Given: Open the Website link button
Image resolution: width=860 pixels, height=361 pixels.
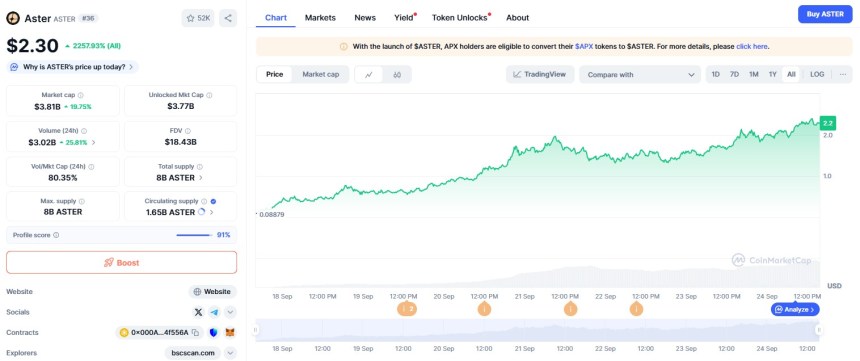Looking at the screenshot, I should coord(213,292).
